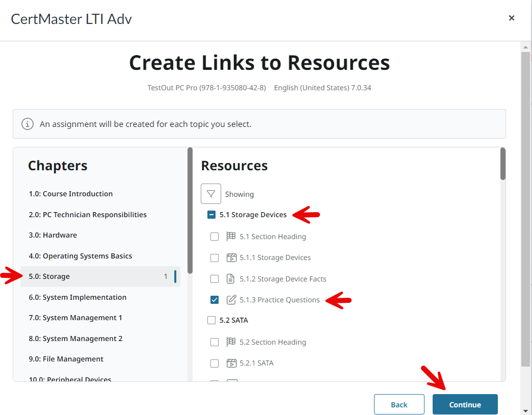This screenshot has height=415, width=532.
Task: Click the Back button
Action: coord(399,404)
